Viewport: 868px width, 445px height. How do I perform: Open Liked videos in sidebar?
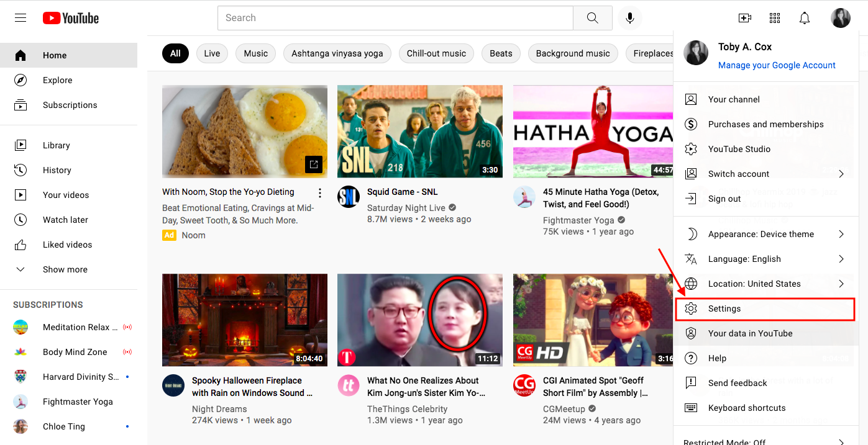coord(68,245)
